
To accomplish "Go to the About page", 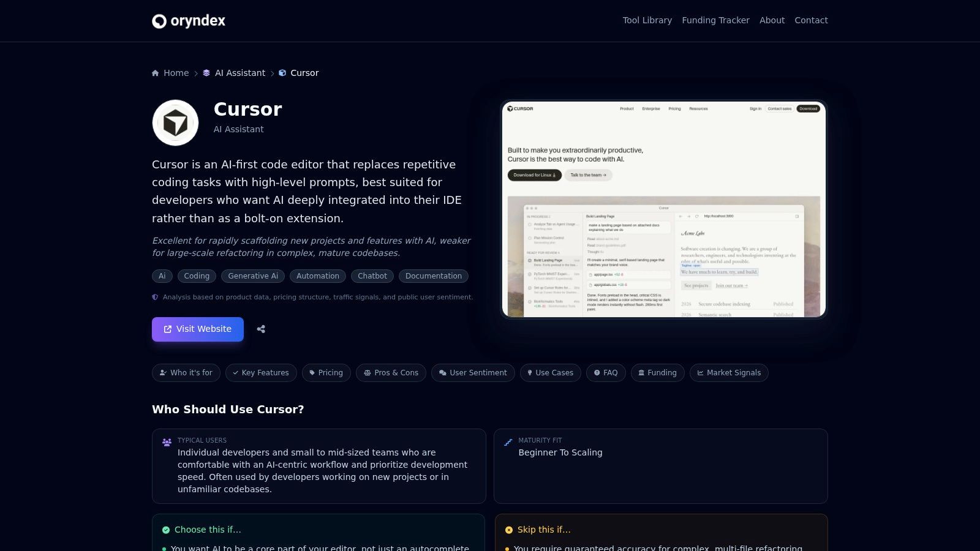I will click(772, 20).
